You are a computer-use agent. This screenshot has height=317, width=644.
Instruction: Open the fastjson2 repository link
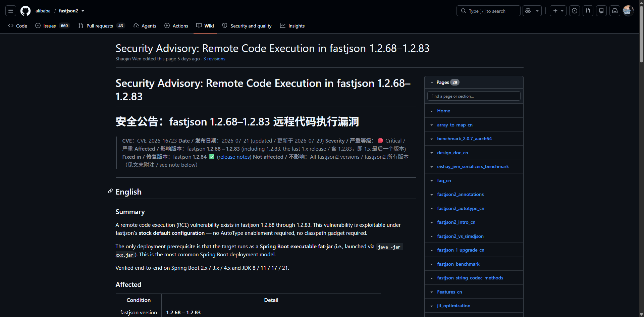pyautogui.click(x=68, y=11)
